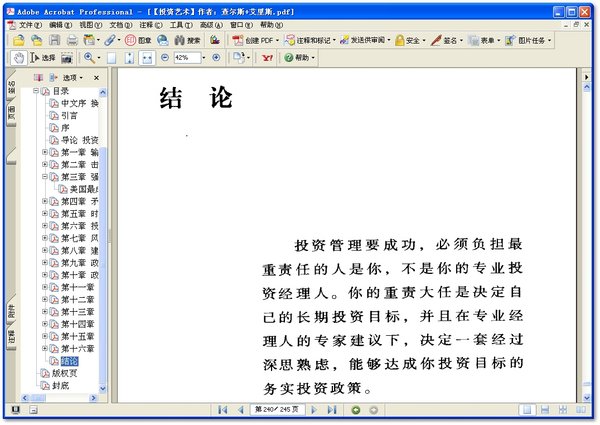Click the Open file folder icon
Screen dimensions: 600x425
coord(18,40)
